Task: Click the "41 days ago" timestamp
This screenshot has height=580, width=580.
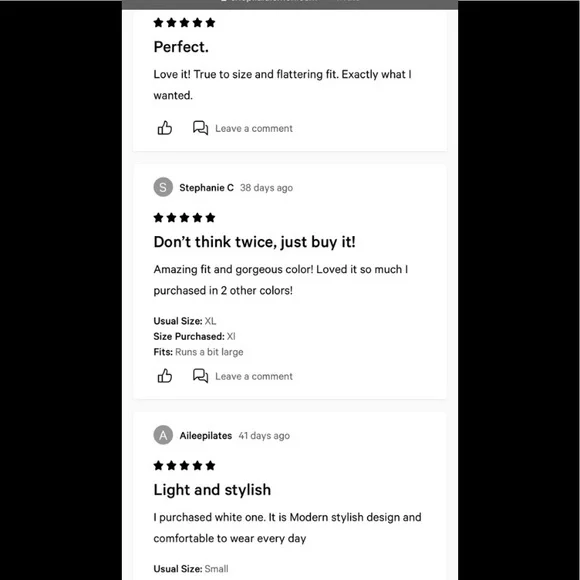Action: coord(264,436)
